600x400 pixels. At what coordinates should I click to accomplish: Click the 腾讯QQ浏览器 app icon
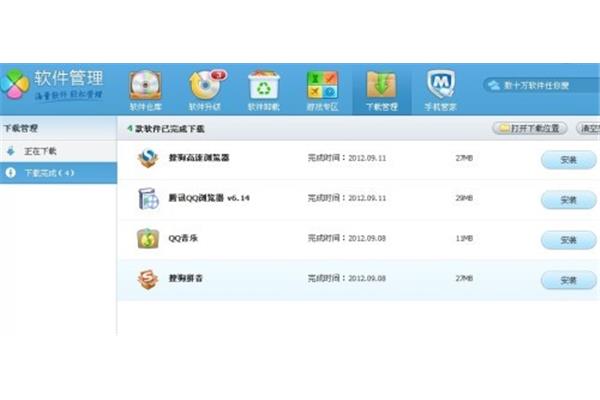click(x=148, y=198)
